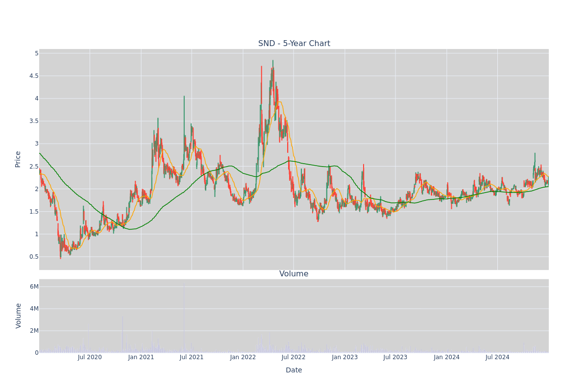Image resolution: width=588 pixels, height=392 pixels.
Task: Click the Volume subplot title
Action: (294, 274)
